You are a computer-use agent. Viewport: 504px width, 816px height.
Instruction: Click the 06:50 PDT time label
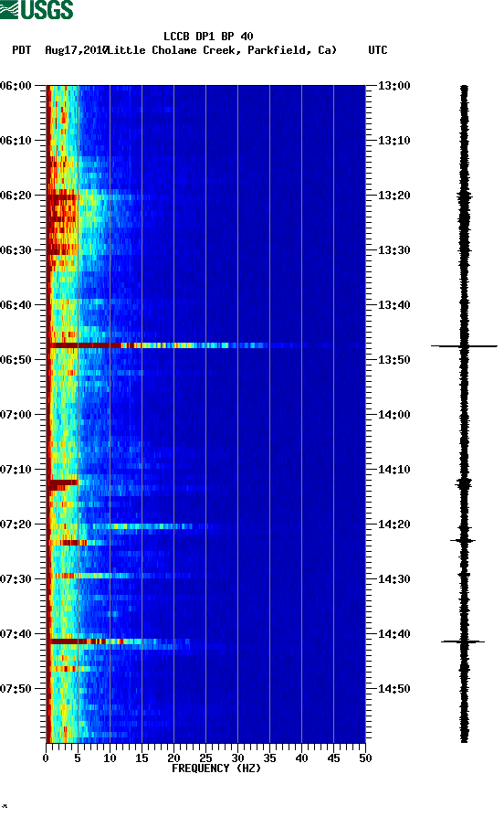[16, 360]
